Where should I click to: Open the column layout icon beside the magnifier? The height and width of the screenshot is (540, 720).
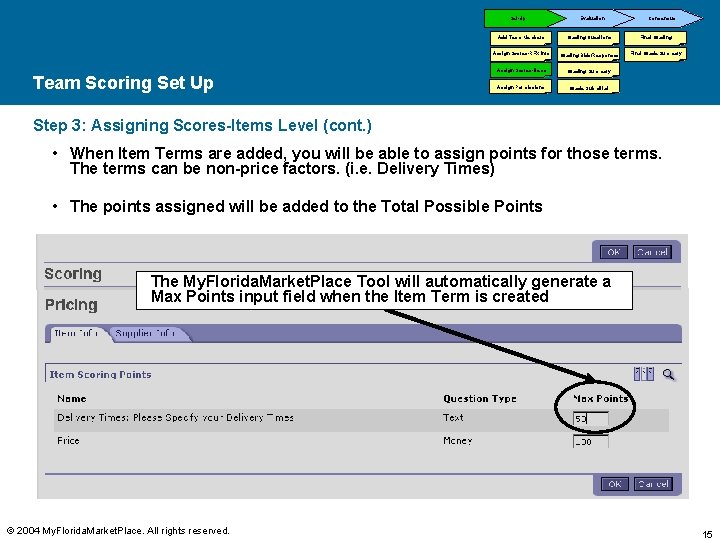click(x=644, y=374)
